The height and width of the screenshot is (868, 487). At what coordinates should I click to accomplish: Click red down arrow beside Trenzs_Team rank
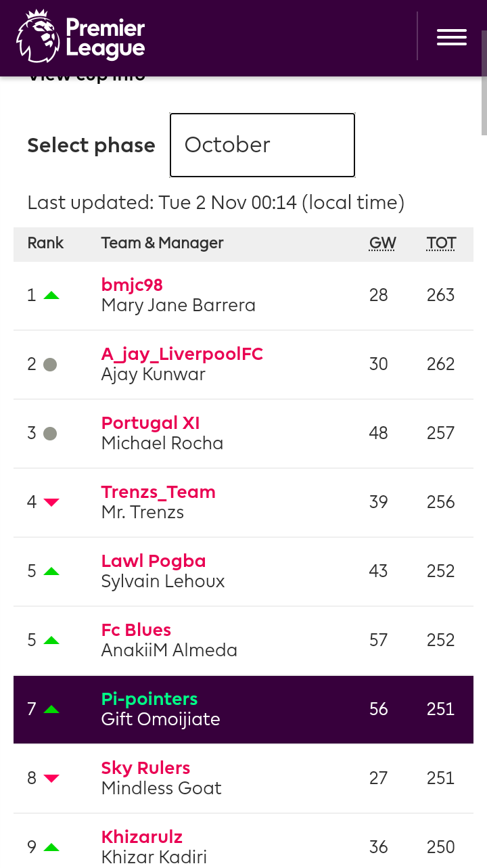(x=51, y=502)
